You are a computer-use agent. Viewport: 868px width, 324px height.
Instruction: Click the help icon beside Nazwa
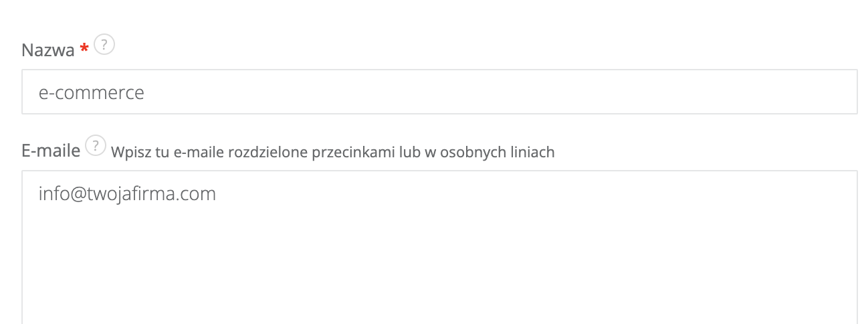click(x=104, y=46)
